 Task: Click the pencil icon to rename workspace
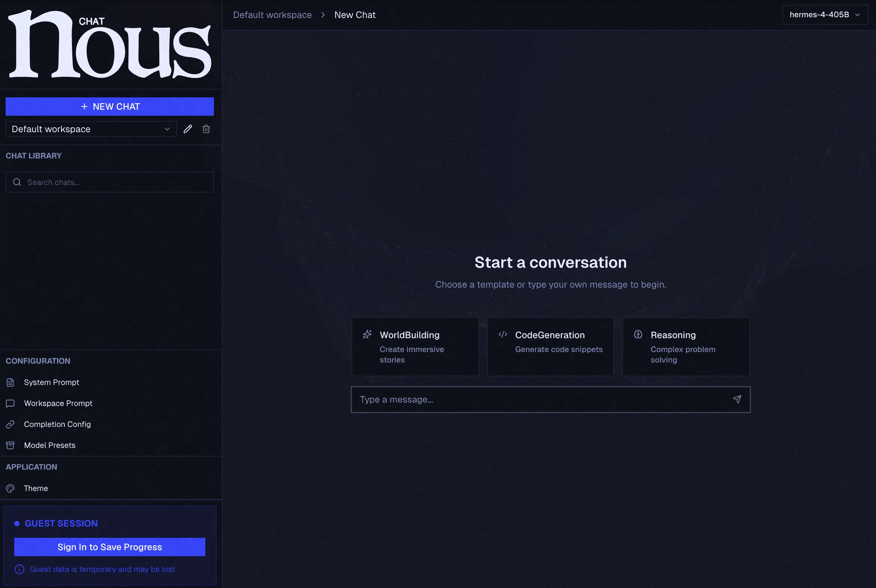pos(188,129)
